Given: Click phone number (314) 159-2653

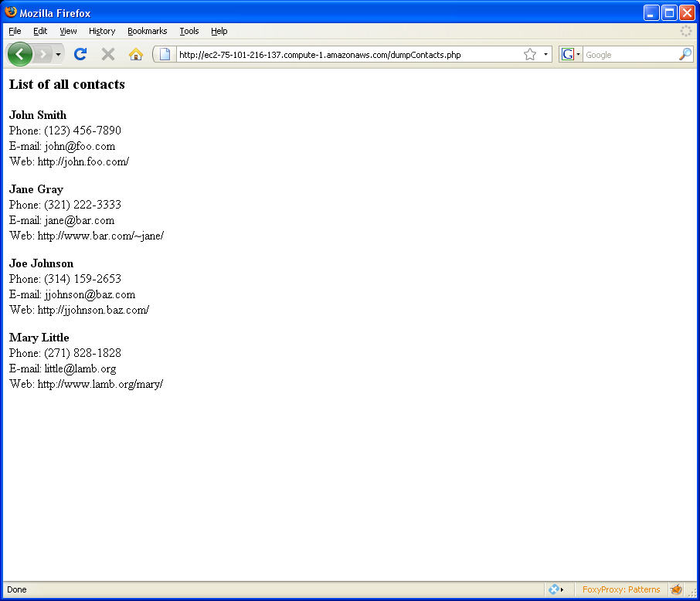Looking at the screenshot, I should tap(83, 279).
